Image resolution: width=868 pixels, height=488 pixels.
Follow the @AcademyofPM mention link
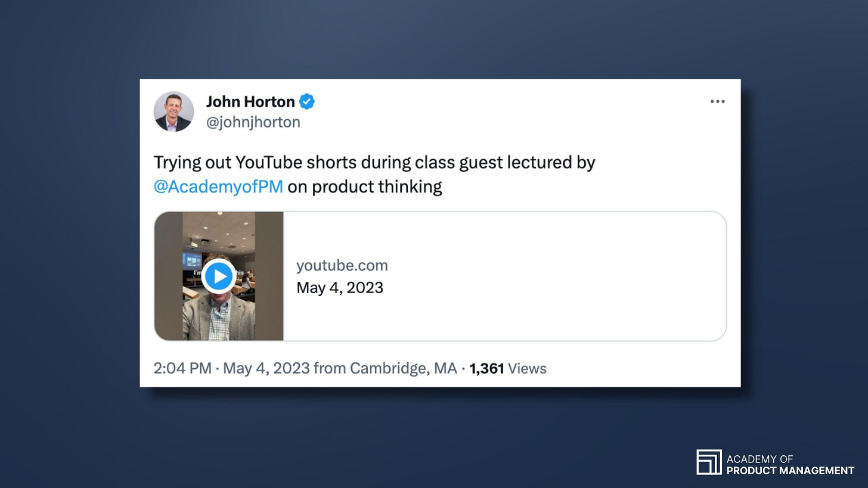coord(218,187)
